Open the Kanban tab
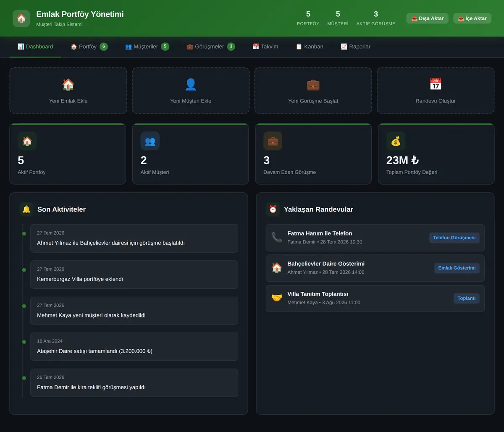This screenshot has height=432, width=504. point(310,47)
